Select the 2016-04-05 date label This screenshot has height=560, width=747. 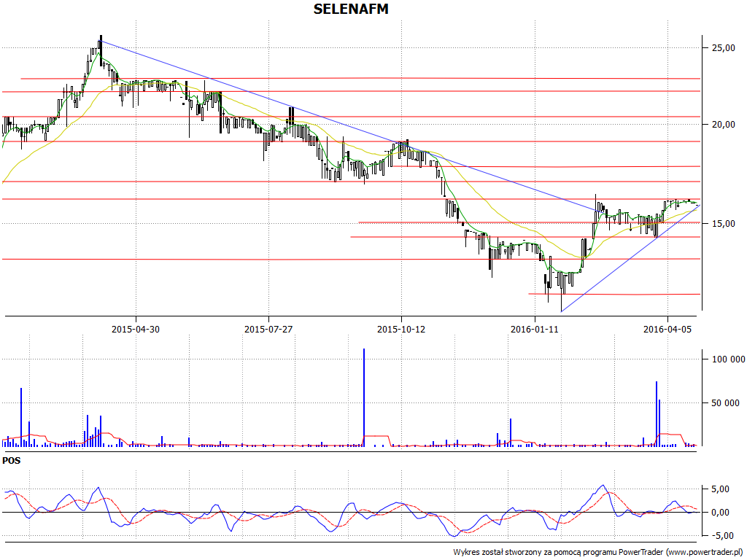(667, 329)
